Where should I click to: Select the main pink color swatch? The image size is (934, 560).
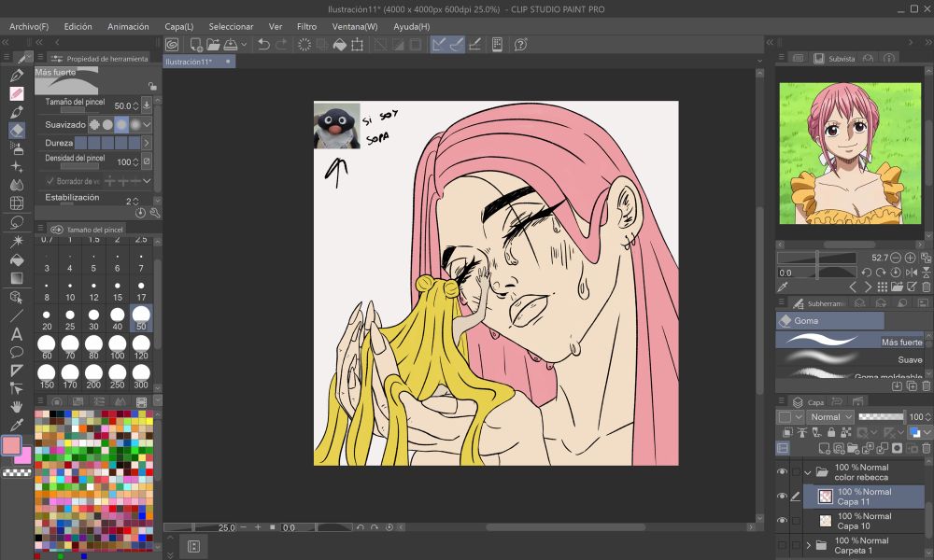pos(11,445)
